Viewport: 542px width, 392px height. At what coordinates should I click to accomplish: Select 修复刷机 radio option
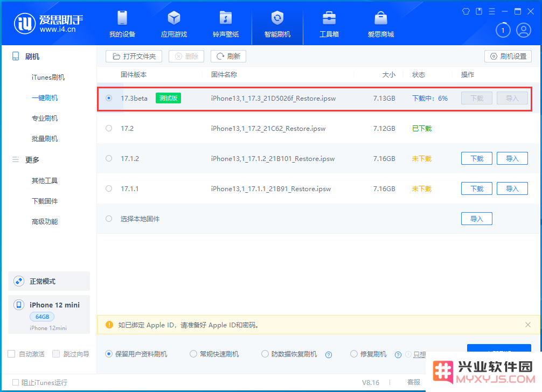click(x=353, y=354)
